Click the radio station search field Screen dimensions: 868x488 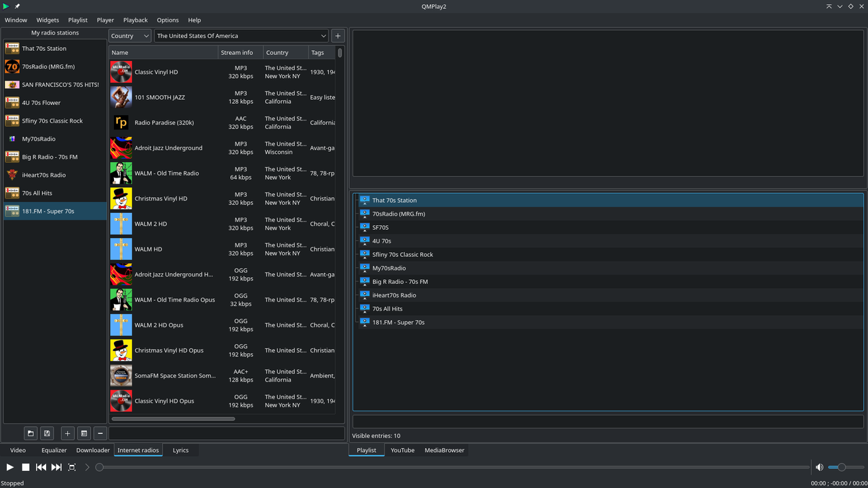point(226,433)
